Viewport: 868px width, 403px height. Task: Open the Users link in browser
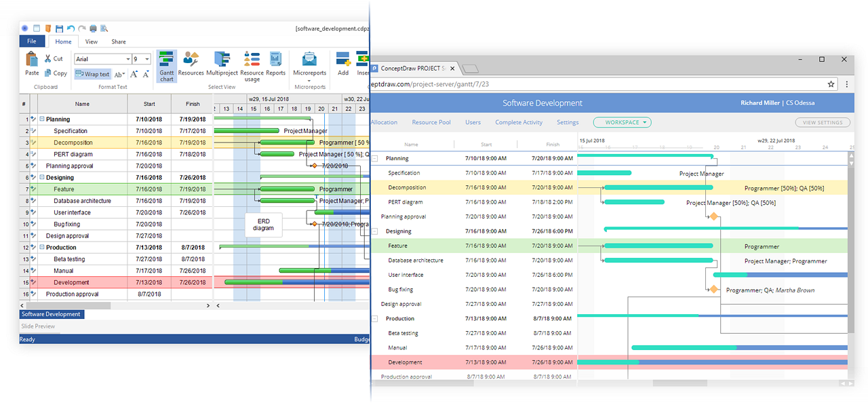(x=473, y=122)
